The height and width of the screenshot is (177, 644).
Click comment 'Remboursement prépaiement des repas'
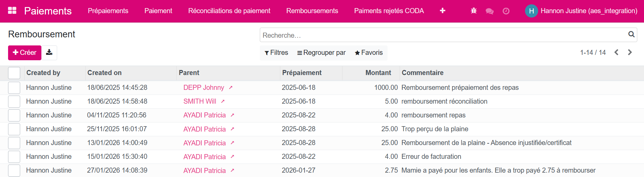coord(460,87)
